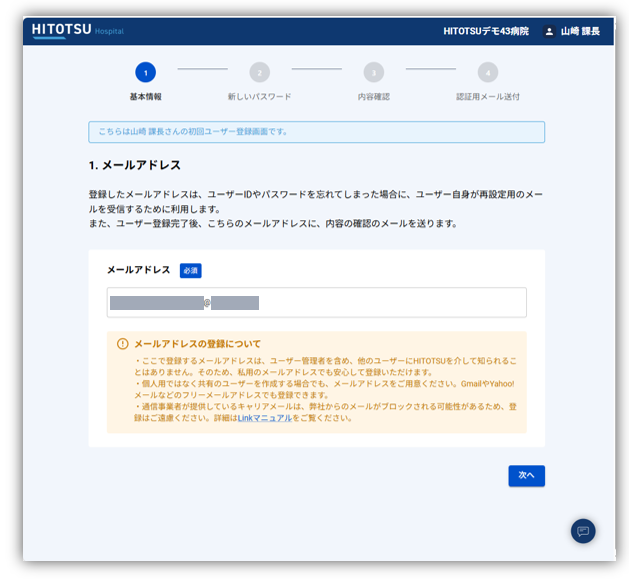Open the 山崎 課長 user menu
The image size is (629, 584).
pos(581,31)
